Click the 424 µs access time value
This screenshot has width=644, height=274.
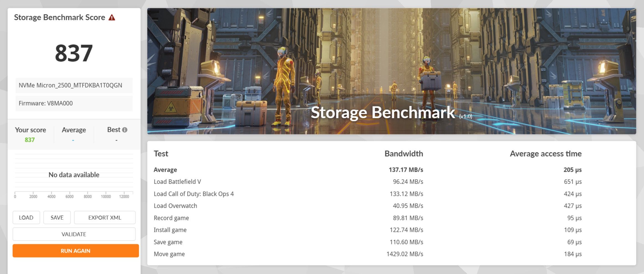(x=573, y=194)
